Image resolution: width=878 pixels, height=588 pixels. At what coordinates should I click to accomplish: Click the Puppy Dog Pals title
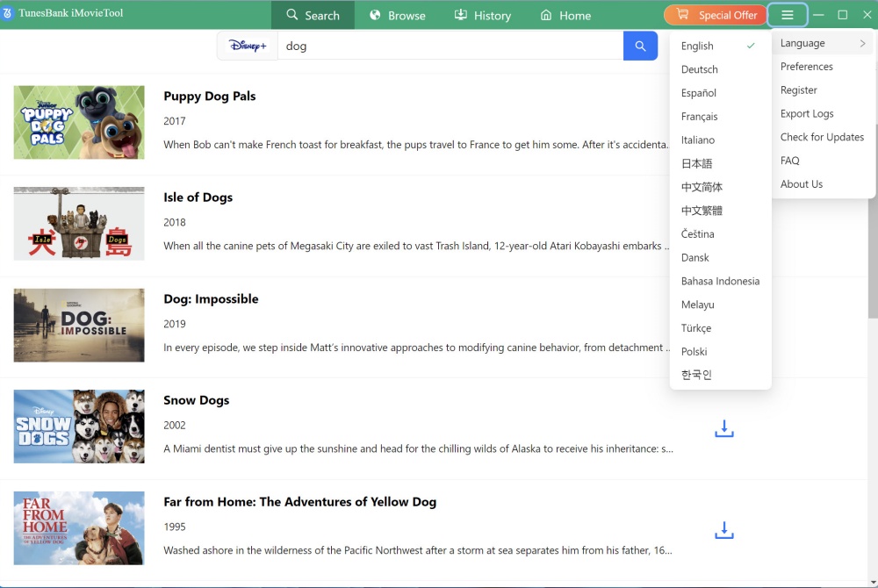coord(210,97)
